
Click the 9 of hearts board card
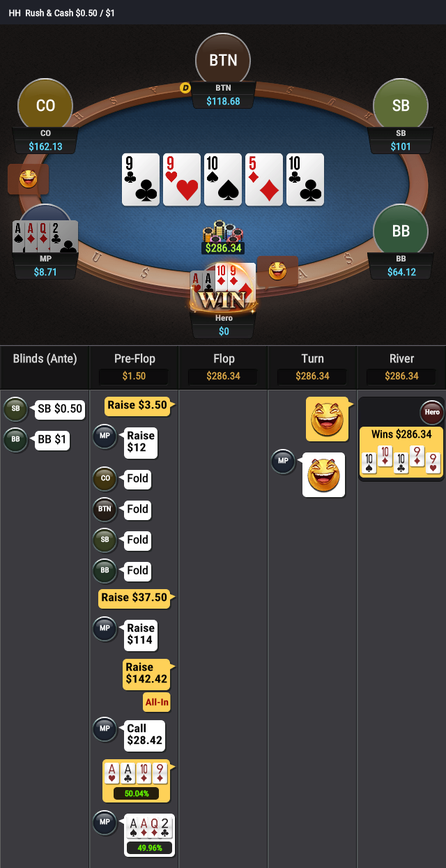point(182,180)
